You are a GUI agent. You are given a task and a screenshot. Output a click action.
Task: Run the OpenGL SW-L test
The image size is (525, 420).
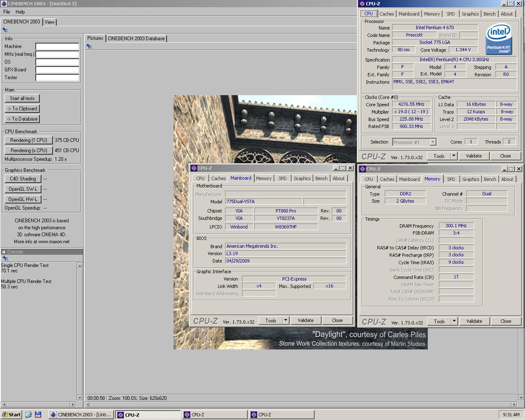tap(23, 189)
